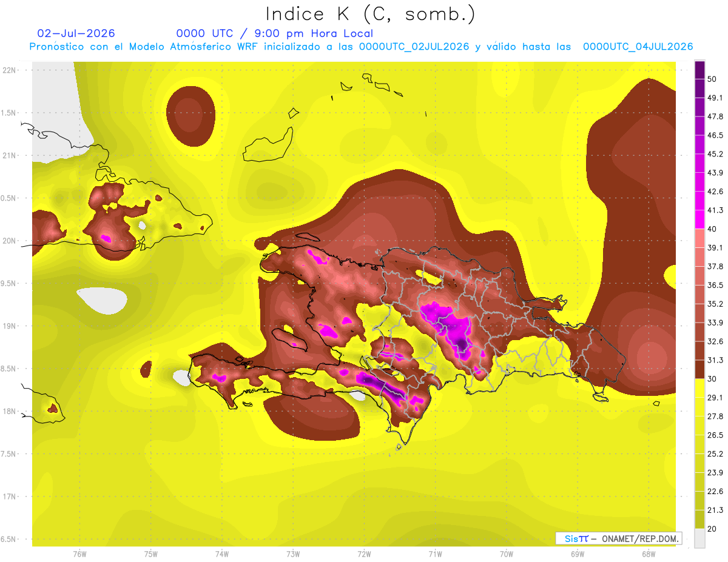Click the 75W longitude axis label
Image resolution: width=728 pixels, height=562 pixels.
point(151,554)
